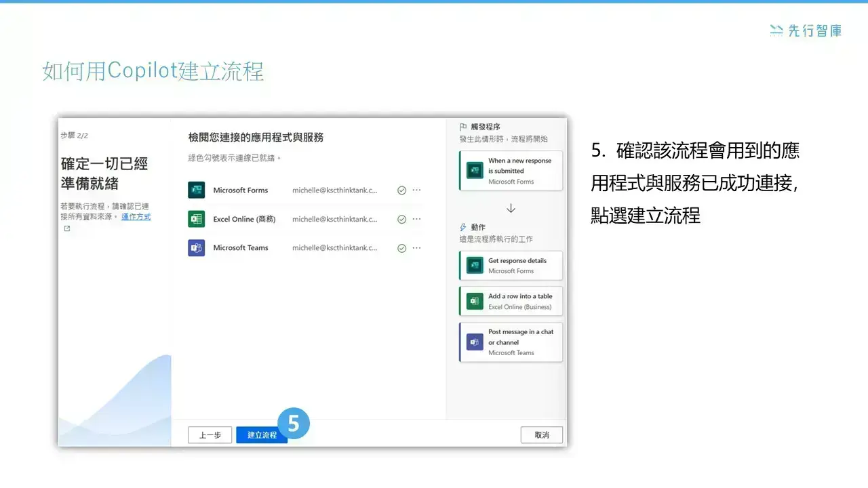
Task: Click green checkmark for Microsoft Forms connection
Action: pyautogui.click(x=401, y=190)
